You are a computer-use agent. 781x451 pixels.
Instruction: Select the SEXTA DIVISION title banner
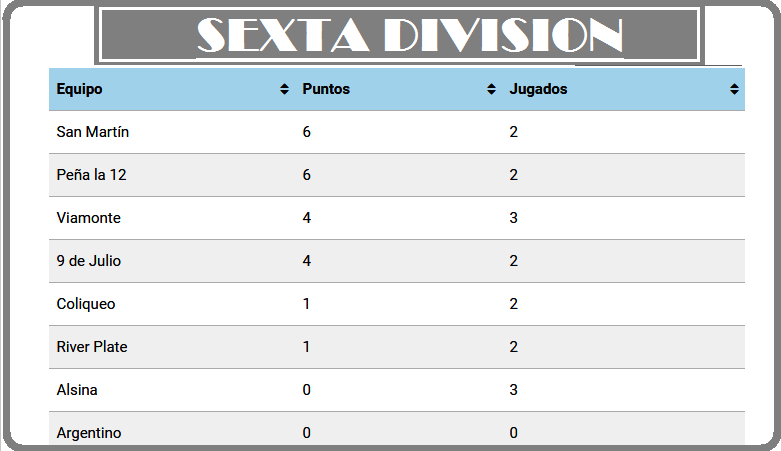point(399,35)
